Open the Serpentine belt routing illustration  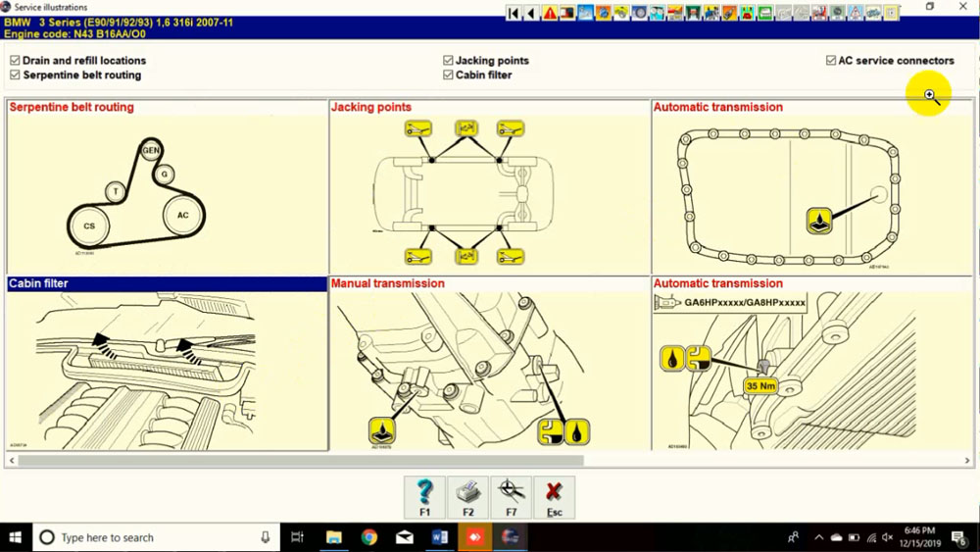168,194
